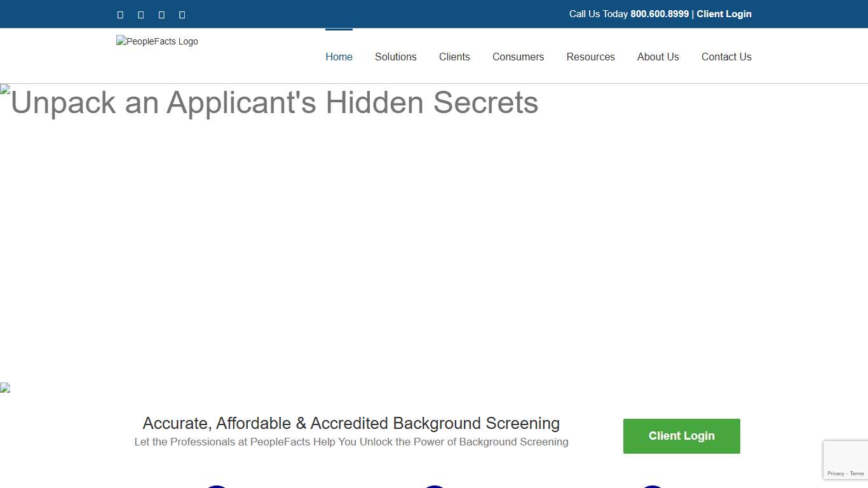Click the hidden secrets hero banner image

pos(267,102)
